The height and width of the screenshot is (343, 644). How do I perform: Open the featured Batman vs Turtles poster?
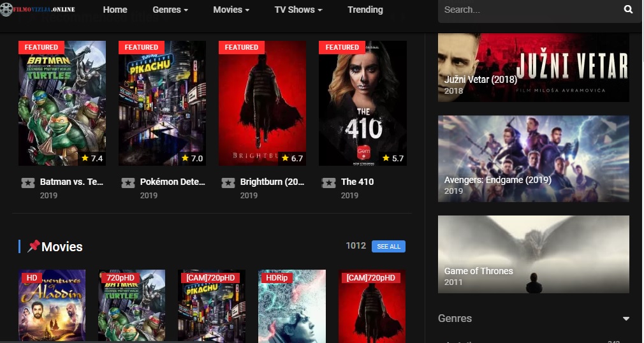62,103
